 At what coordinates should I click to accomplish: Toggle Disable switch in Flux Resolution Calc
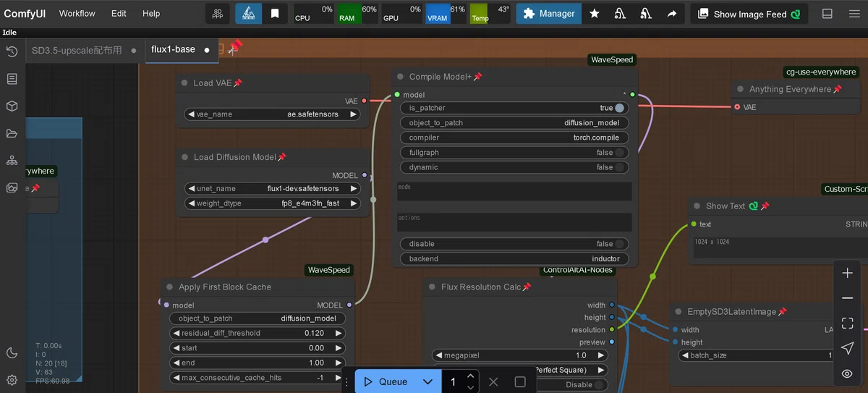tap(598, 385)
